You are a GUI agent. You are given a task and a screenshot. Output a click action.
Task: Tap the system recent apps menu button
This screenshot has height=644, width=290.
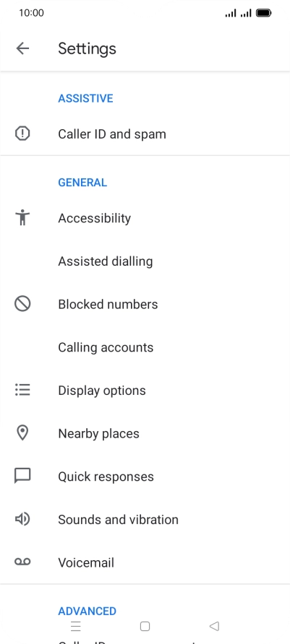[x=76, y=627]
